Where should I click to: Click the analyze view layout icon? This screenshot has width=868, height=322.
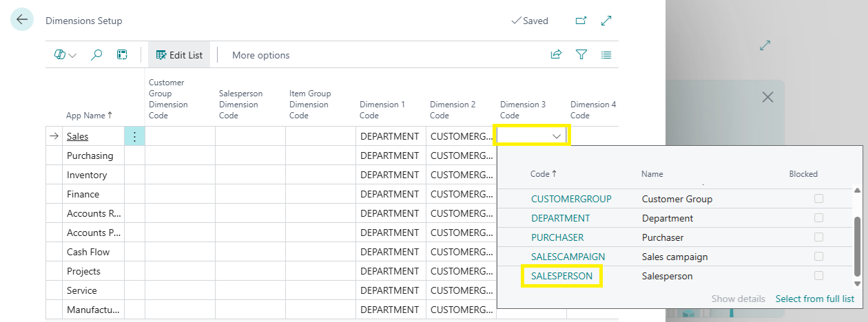point(122,55)
